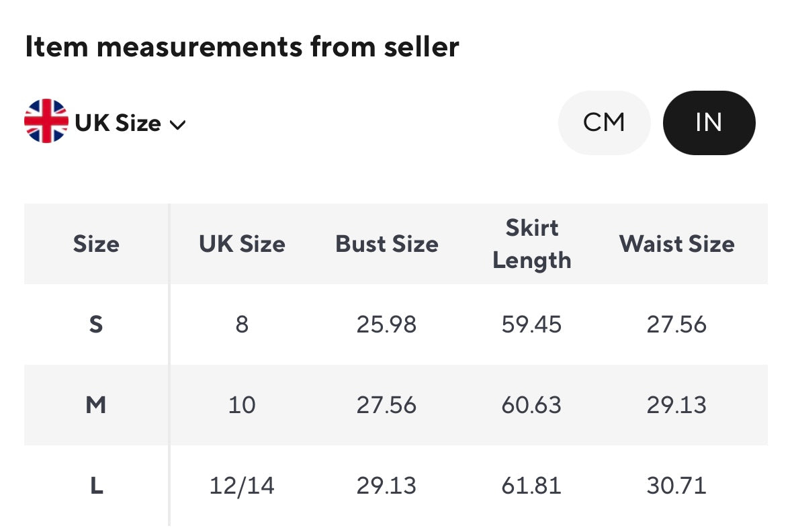Viewport: 792px width, 532px height.
Task: Select the IN unit toggle
Action: 709,123
